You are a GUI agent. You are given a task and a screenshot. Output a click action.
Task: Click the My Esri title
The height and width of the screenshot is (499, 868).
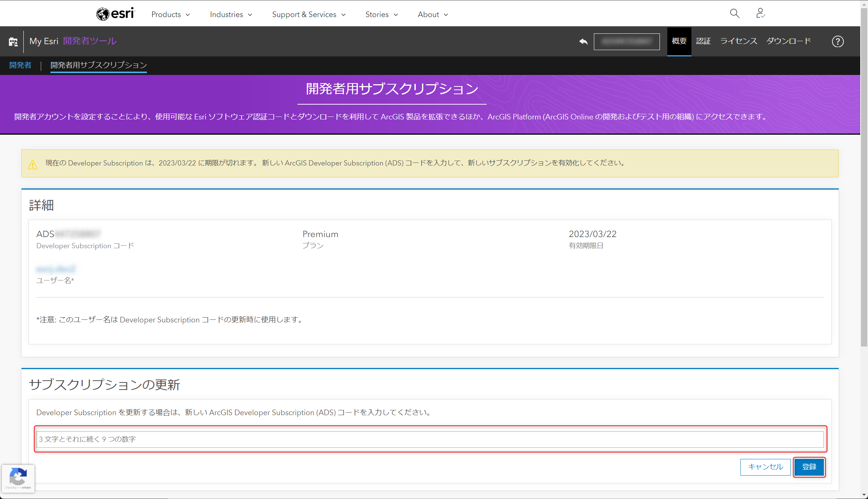point(44,41)
